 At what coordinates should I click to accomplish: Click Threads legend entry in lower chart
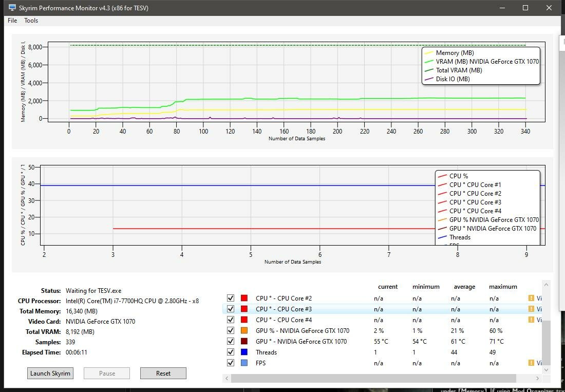(454, 237)
